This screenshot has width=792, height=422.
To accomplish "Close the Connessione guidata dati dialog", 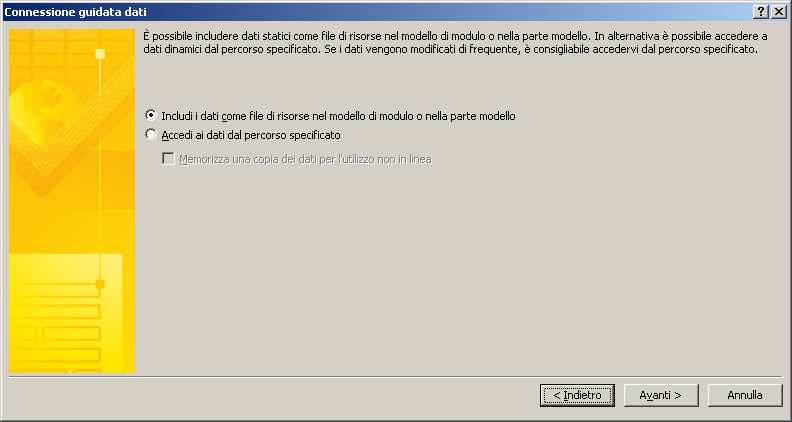I will [x=778, y=12].
